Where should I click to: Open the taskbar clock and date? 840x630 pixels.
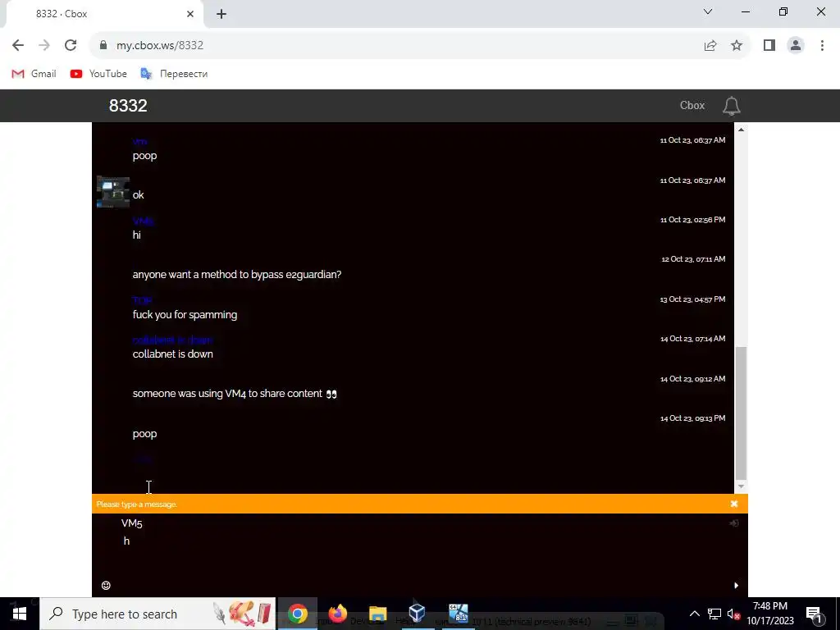pos(770,614)
